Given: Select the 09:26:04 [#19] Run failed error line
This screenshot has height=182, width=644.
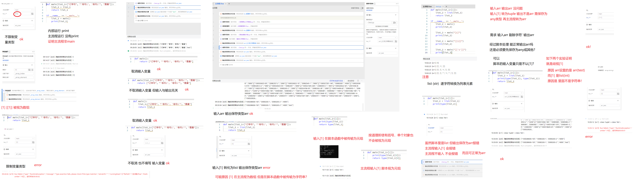Looking at the screenshot, I should coord(75,175).
